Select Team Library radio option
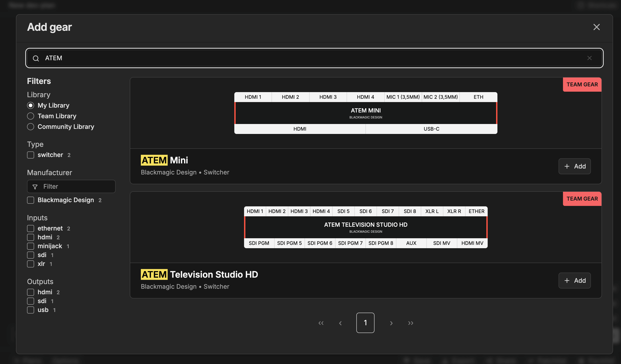Image resolution: width=621 pixels, height=364 pixels. tap(31, 116)
